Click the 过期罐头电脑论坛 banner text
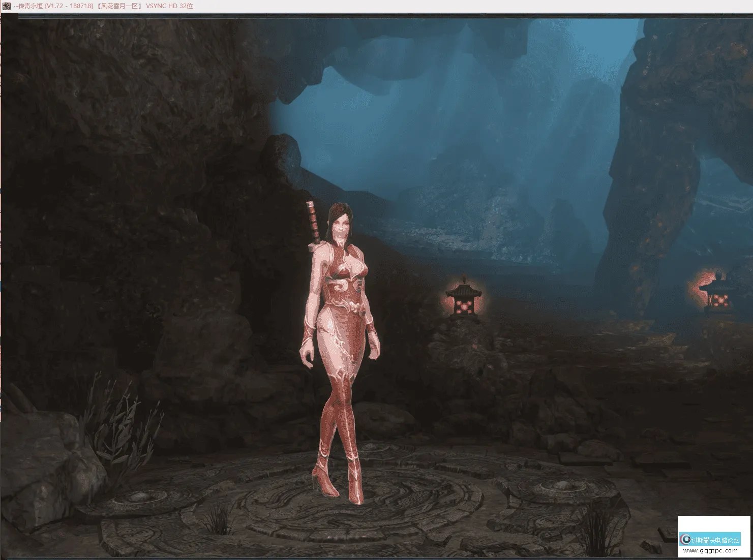The image size is (753, 560). coord(715,540)
